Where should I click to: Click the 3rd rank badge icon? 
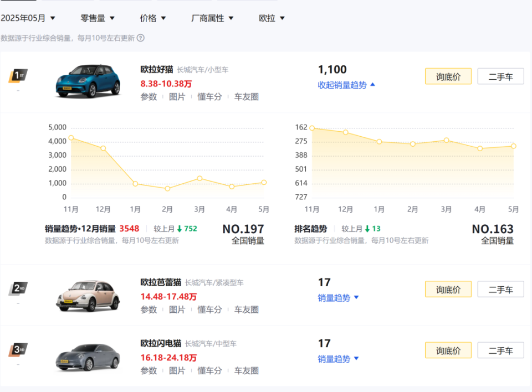coord(18,349)
